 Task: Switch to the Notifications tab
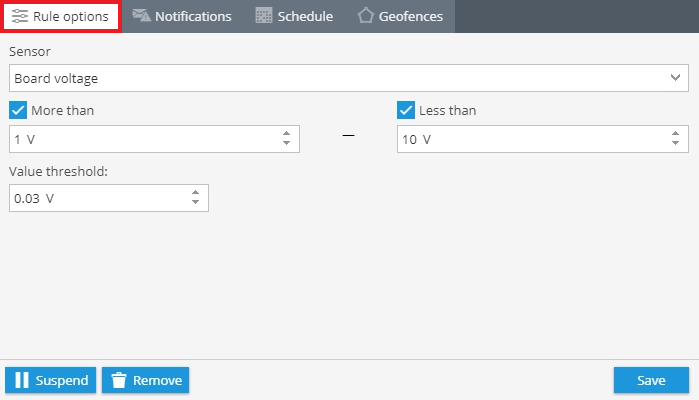[182, 16]
